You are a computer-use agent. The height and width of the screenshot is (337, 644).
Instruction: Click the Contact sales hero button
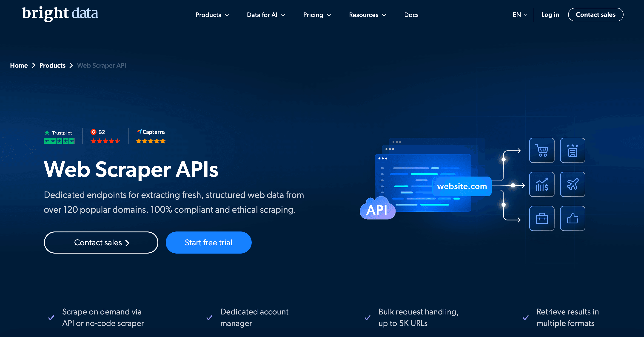pyautogui.click(x=101, y=243)
